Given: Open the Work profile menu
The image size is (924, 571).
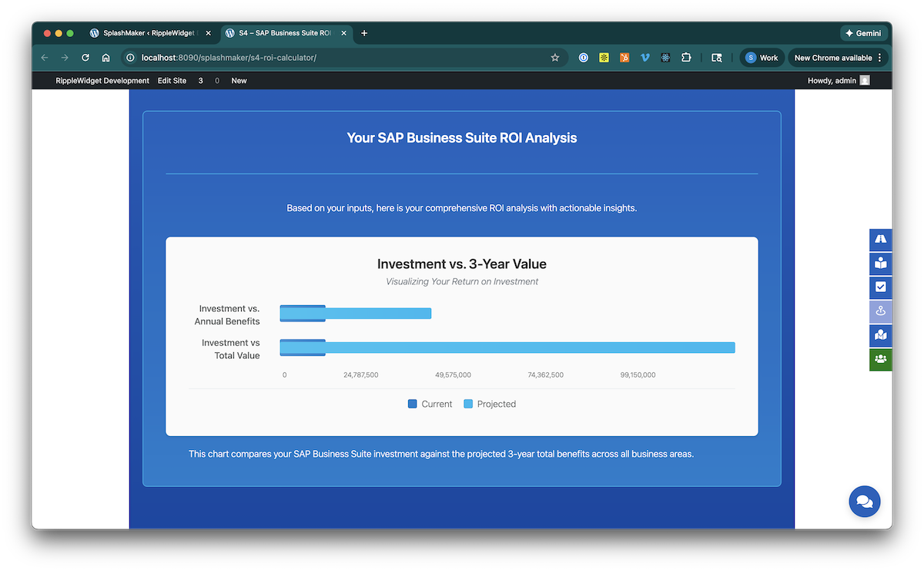Looking at the screenshot, I should 761,58.
